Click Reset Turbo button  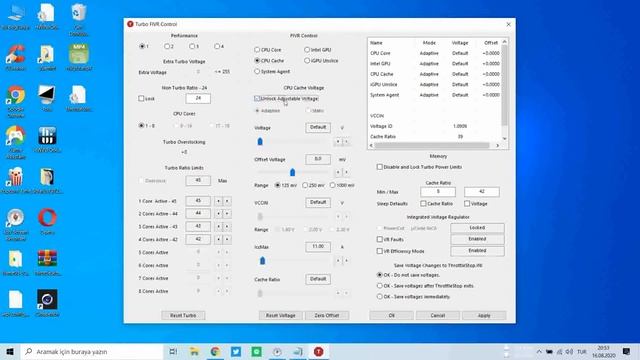tap(183, 315)
